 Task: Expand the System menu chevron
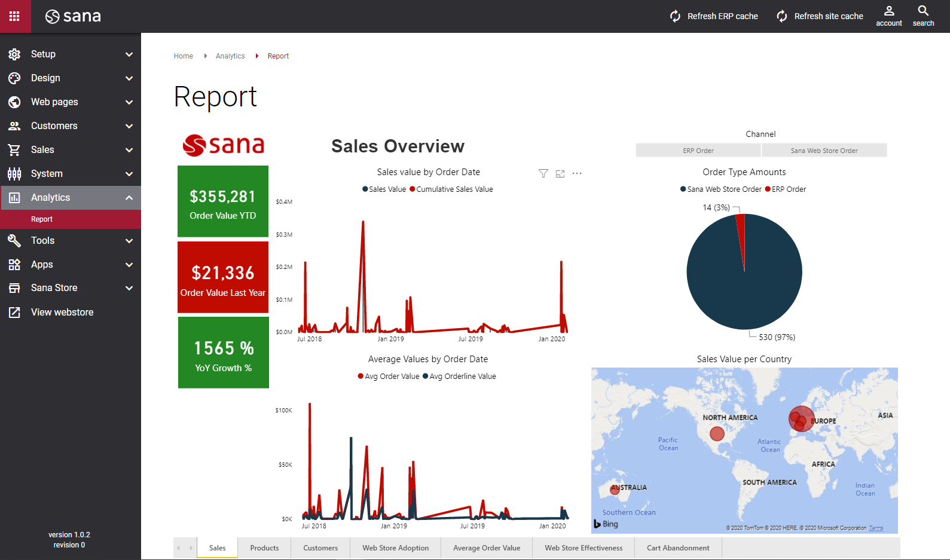click(x=129, y=174)
